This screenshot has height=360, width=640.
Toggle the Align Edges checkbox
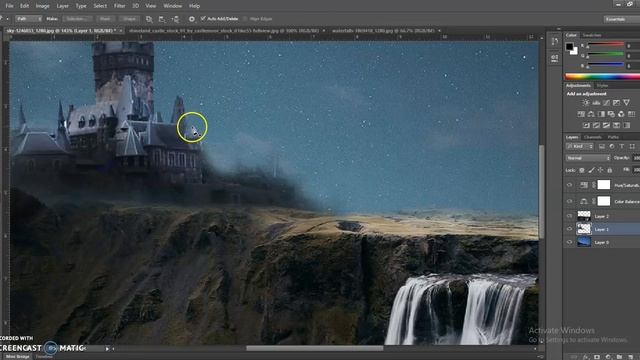tap(245, 19)
